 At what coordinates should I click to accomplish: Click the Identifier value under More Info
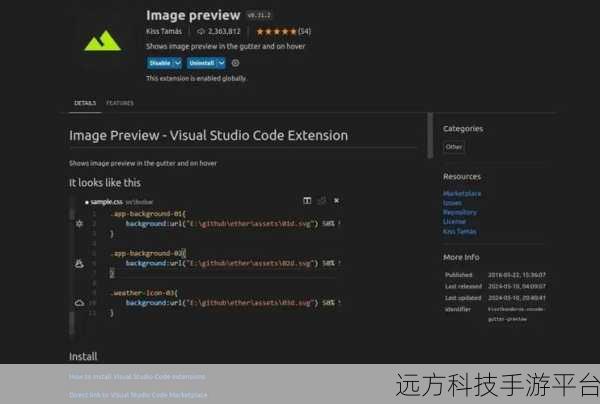516,314
